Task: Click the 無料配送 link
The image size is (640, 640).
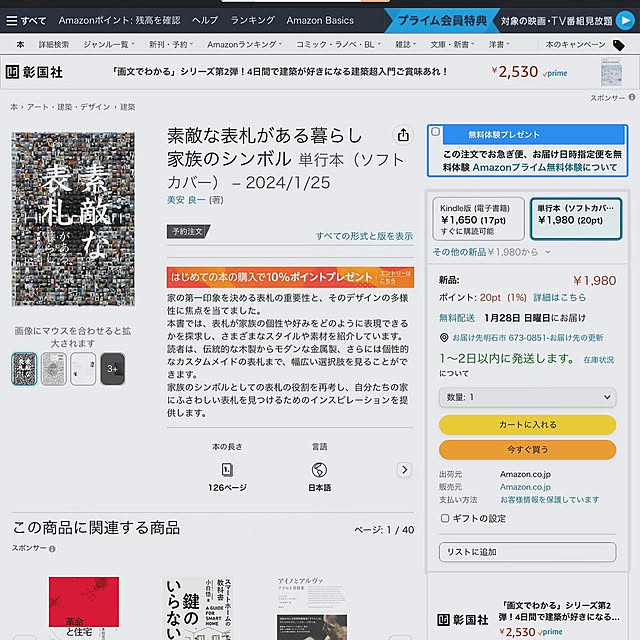Action: pyautogui.click(x=457, y=318)
